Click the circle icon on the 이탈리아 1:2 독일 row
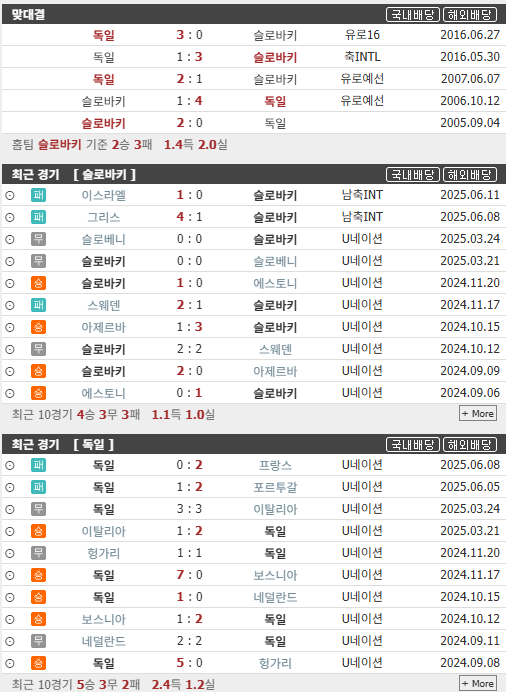Image resolution: width=506 pixels, height=692 pixels. click(10, 531)
